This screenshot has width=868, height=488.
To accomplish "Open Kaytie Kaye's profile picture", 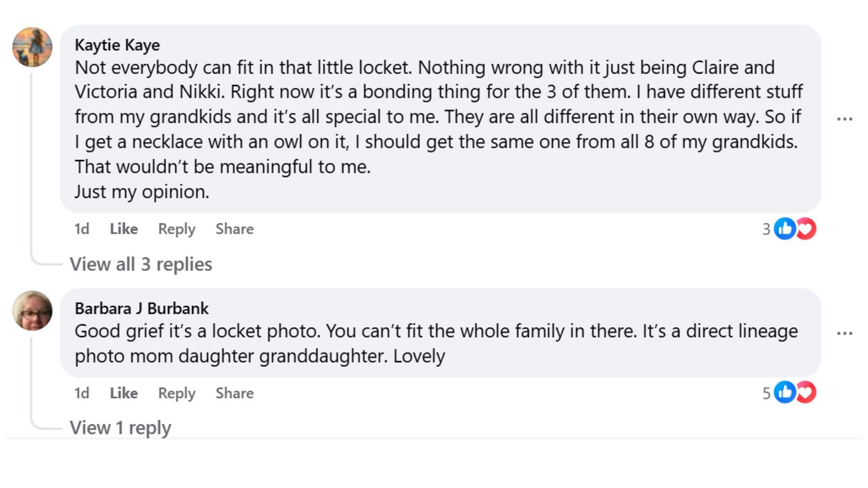I will 32,47.
